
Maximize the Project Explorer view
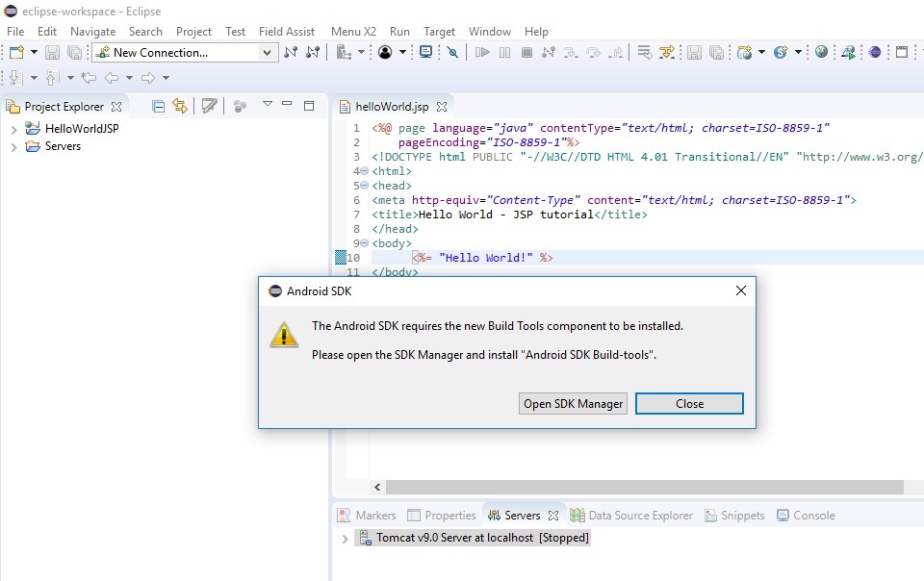[309, 106]
